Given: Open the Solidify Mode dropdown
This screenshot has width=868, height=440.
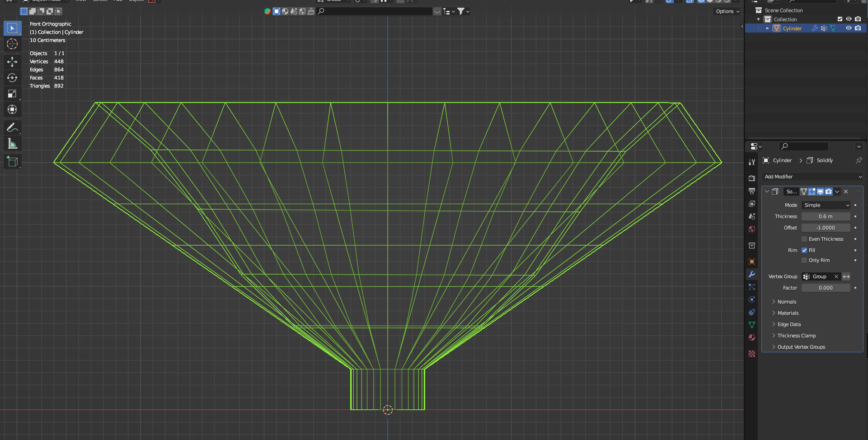Looking at the screenshot, I should [x=826, y=205].
